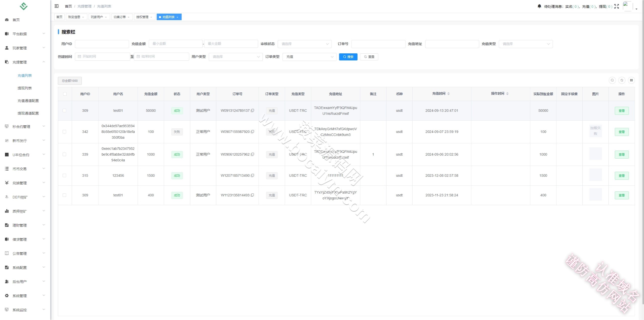Focus the 开始时间 date field
This screenshot has width=644, height=320.
coord(103,57)
